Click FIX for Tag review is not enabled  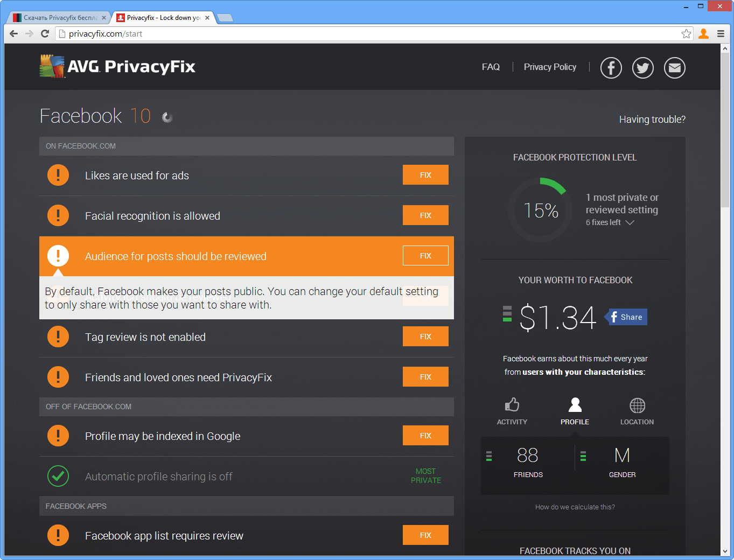point(425,337)
